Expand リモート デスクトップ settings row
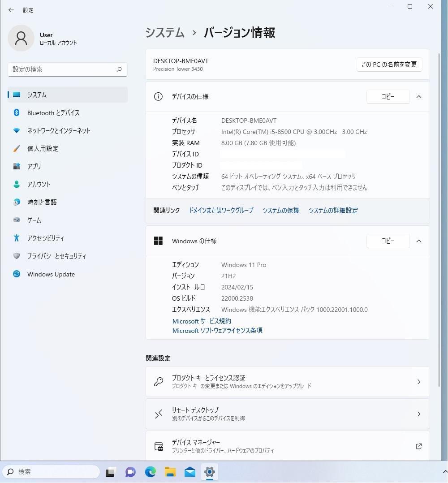 pyautogui.click(x=418, y=414)
